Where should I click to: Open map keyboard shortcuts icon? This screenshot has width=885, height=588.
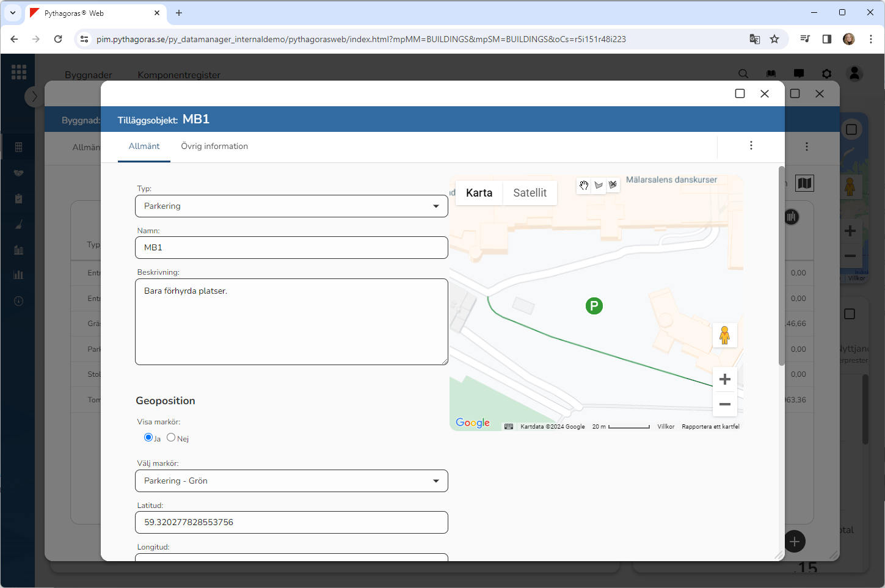click(x=509, y=427)
